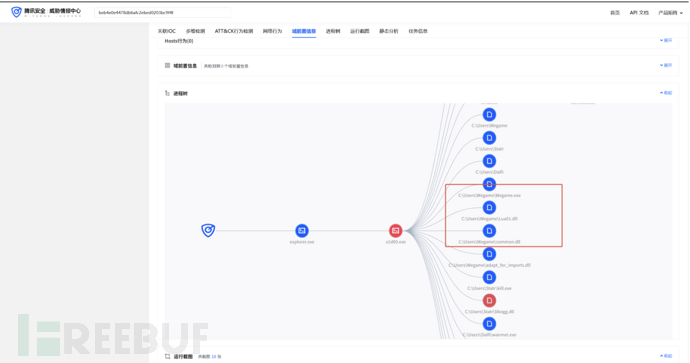
Task: Click the Tencent Security logo in header
Action: [x=46, y=12]
